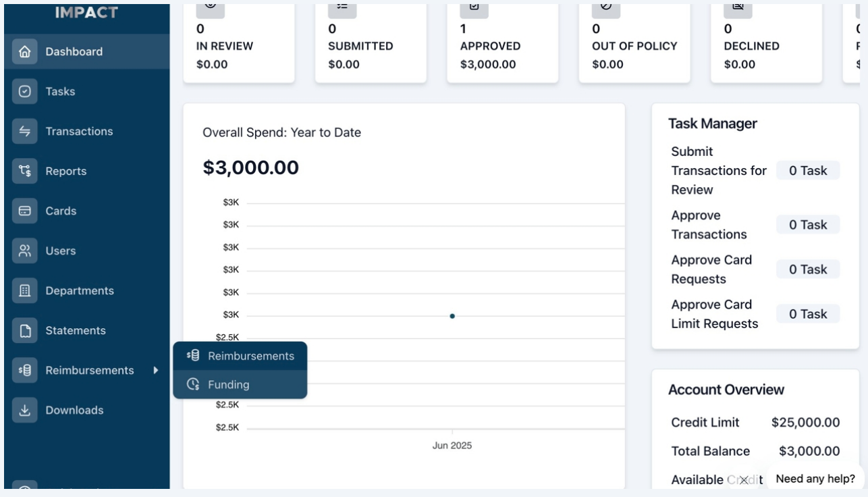
Task: Click the Downloads arrow icon
Action: [x=25, y=410]
